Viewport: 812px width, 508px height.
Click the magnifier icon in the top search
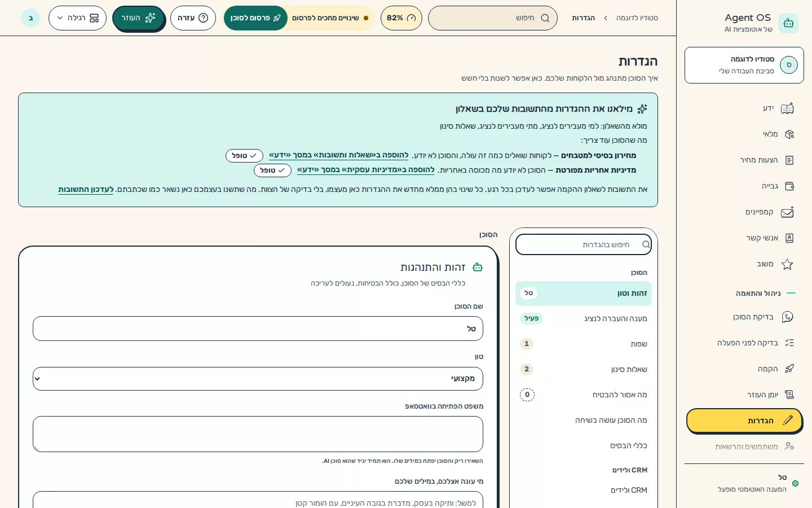545,18
